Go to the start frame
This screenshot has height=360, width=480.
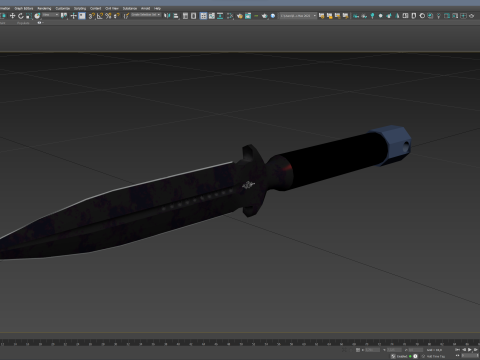[458, 350]
